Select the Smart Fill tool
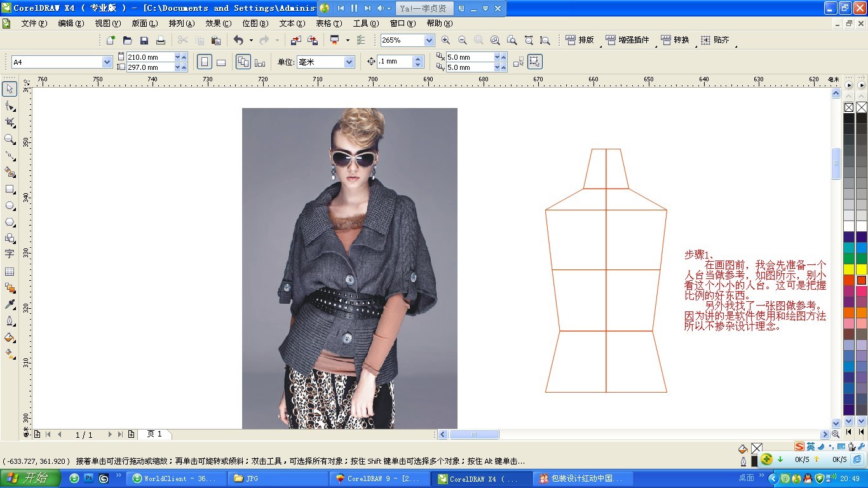Image resolution: width=868 pixels, height=488 pixels. [10, 172]
